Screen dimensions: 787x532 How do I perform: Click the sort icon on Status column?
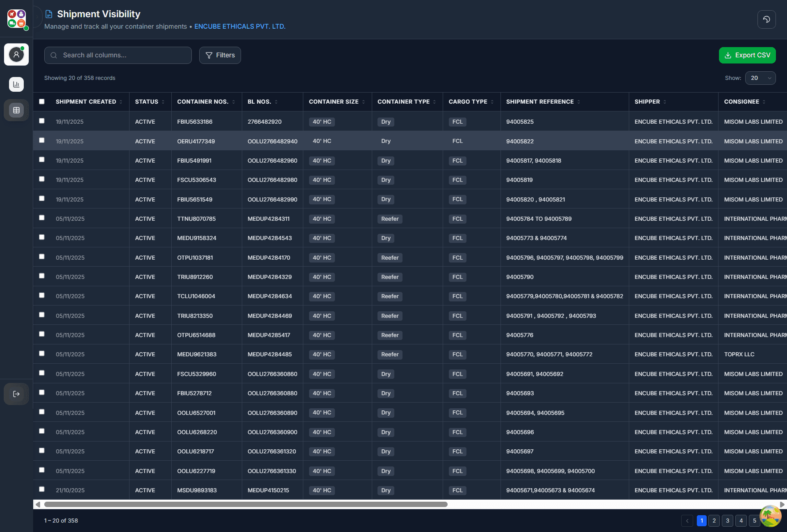click(163, 102)
